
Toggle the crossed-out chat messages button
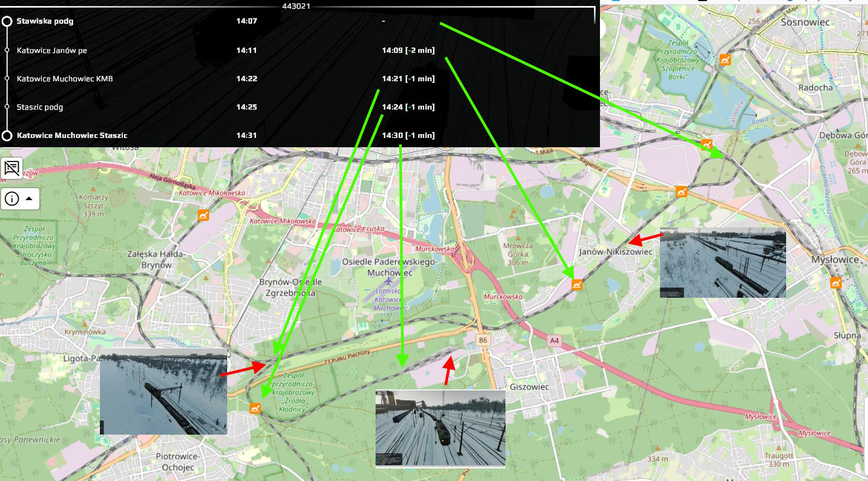pyautogui.click(x=11, y=168)
